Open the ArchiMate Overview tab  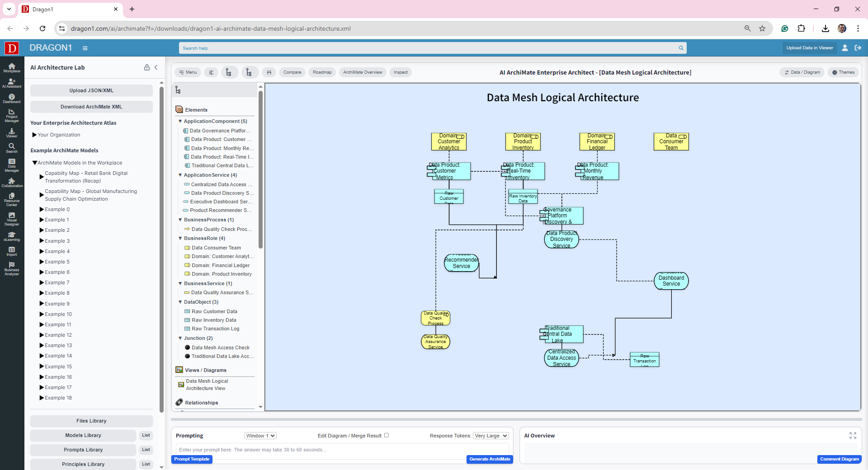coord(362,72)
